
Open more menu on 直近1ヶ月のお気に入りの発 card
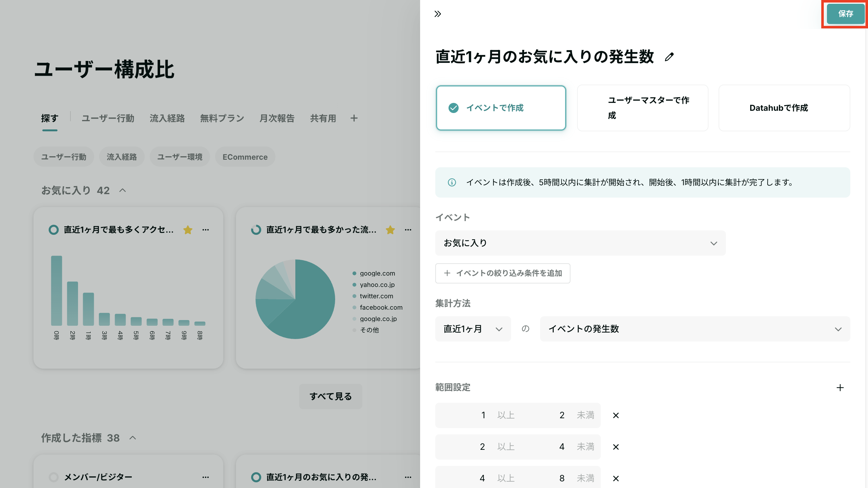408,477
